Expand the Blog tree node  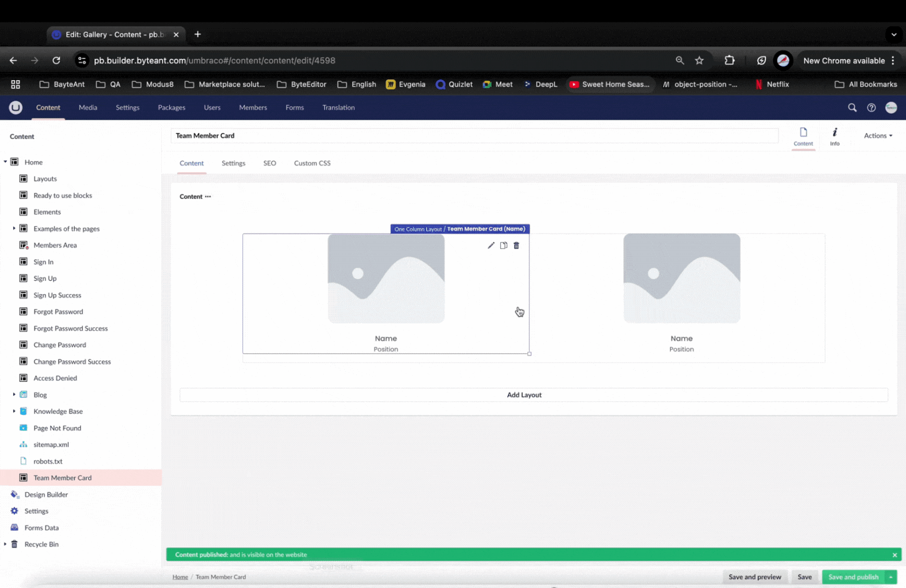(x=14, y=394)
